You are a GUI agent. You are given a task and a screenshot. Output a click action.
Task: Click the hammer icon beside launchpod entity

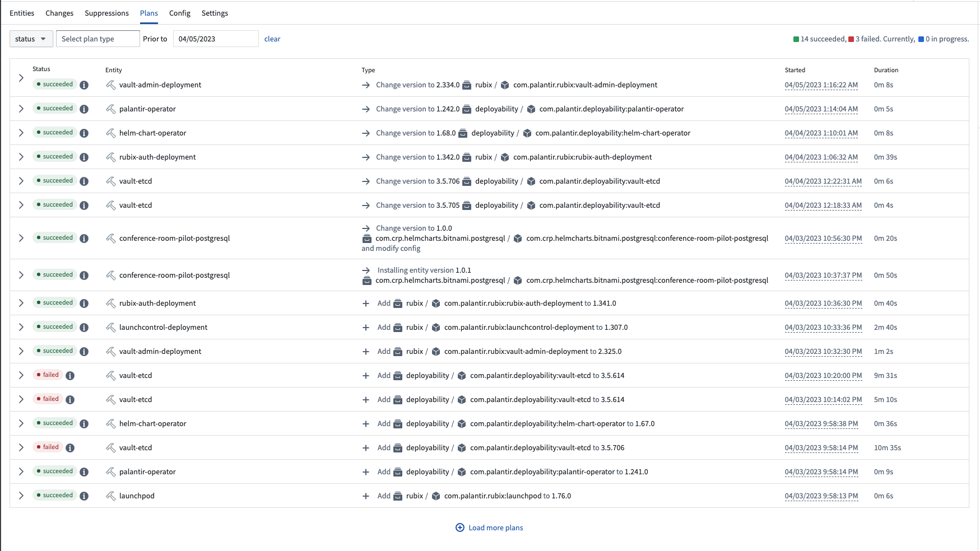tap(111, 496)
